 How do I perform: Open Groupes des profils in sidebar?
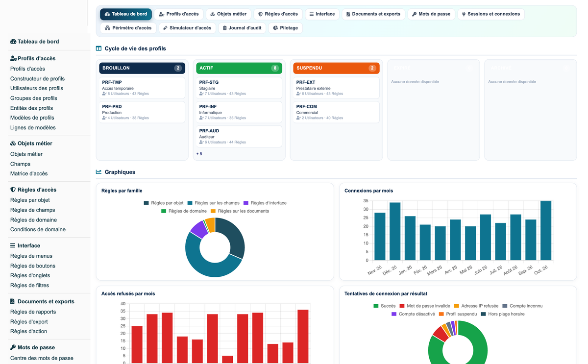coord(34,98)
